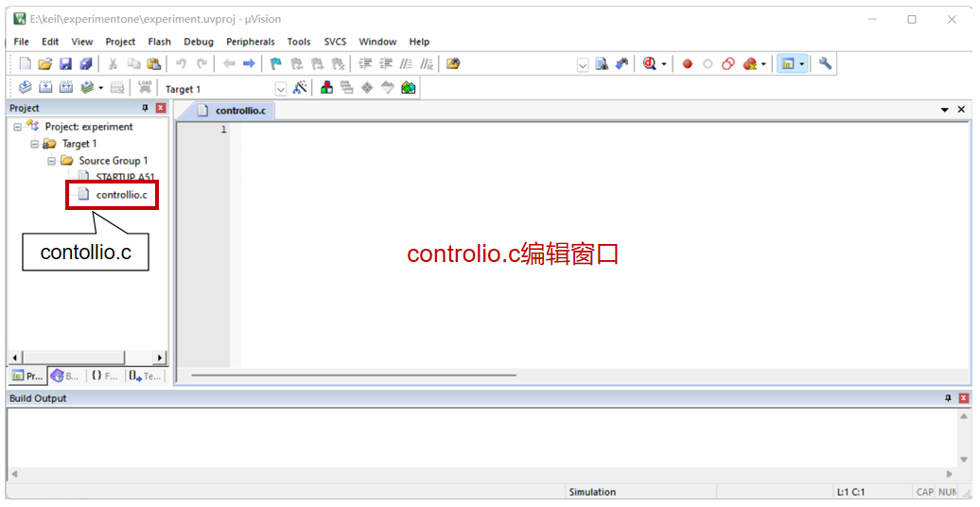Navigate forwards with the blue right arrow
This screenshot has width=980, height=507.
click(x=249, y=63)
